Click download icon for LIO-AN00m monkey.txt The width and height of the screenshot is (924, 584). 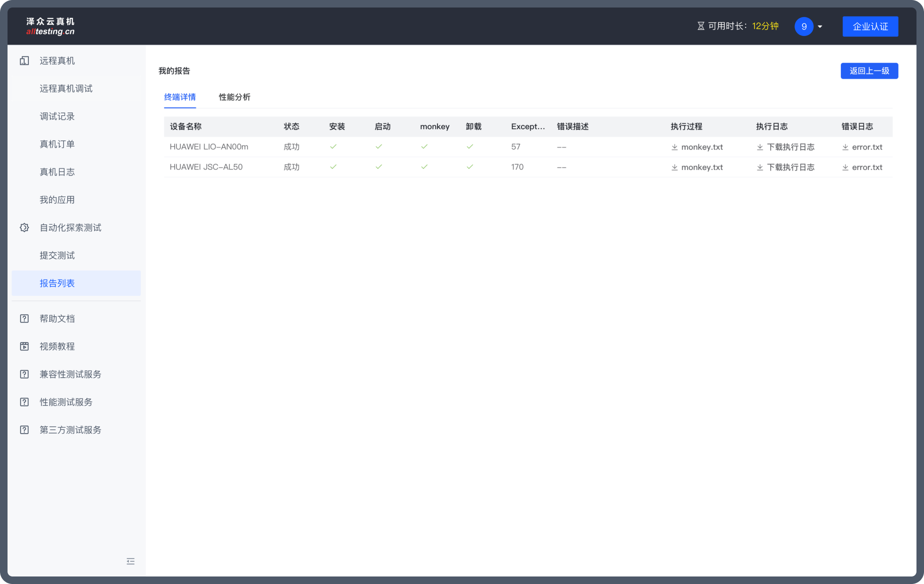pyautogui.click(x=675, y=147)
